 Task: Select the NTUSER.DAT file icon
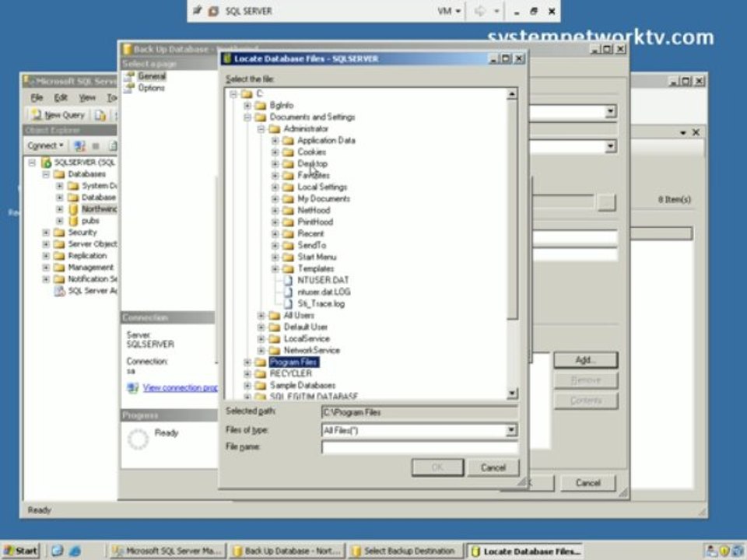point(288,280)
